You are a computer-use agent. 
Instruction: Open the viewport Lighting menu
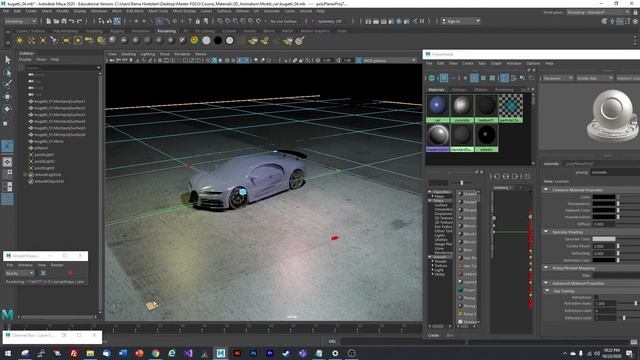click(x=147, y=54)
